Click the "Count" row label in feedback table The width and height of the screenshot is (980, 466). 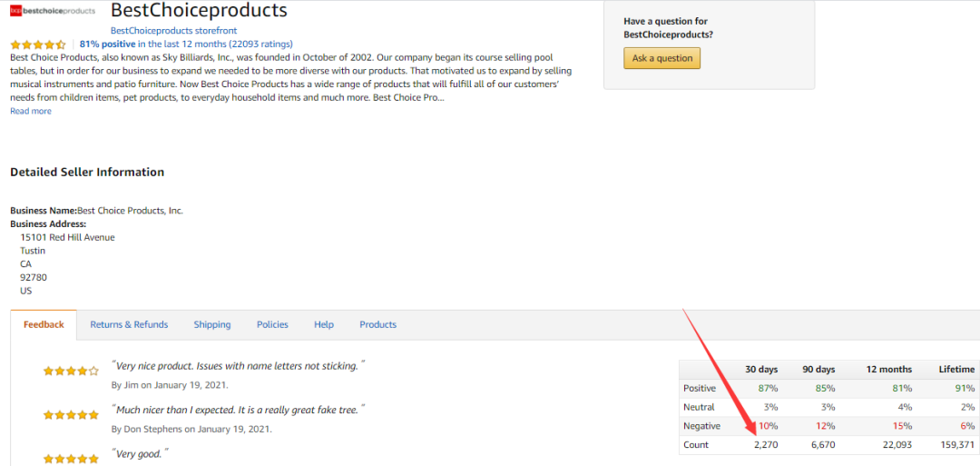(696, 445)
